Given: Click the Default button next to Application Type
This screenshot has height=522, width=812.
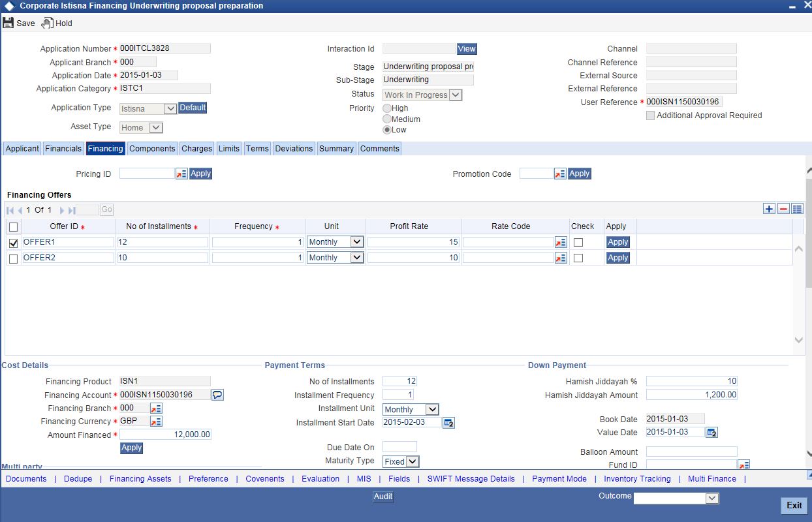Looking at the screenshot, I should pyautogui.click(x=192, y=108).
